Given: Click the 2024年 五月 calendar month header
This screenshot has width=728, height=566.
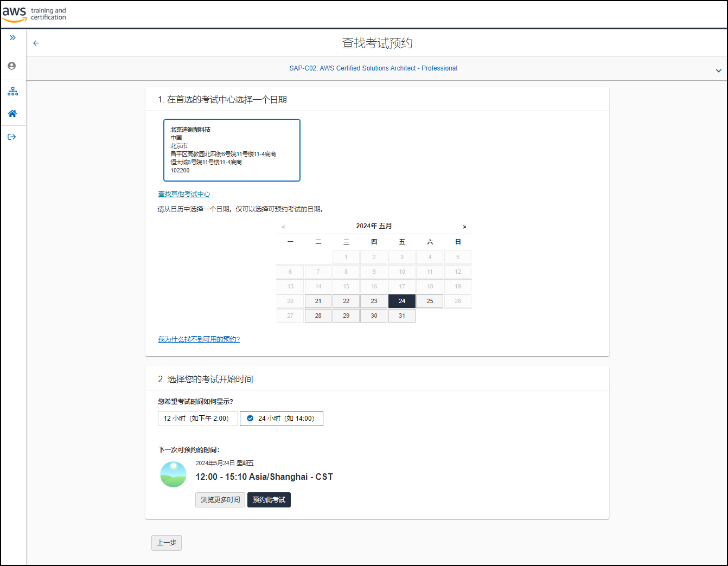Looking at the screenshot, I should (x=374, y=226).
